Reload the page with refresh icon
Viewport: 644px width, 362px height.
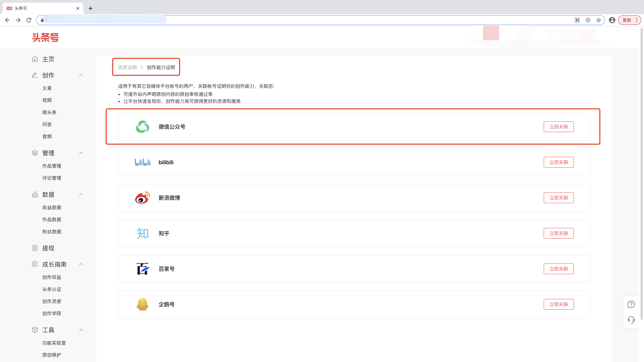(x=29, y=20)
